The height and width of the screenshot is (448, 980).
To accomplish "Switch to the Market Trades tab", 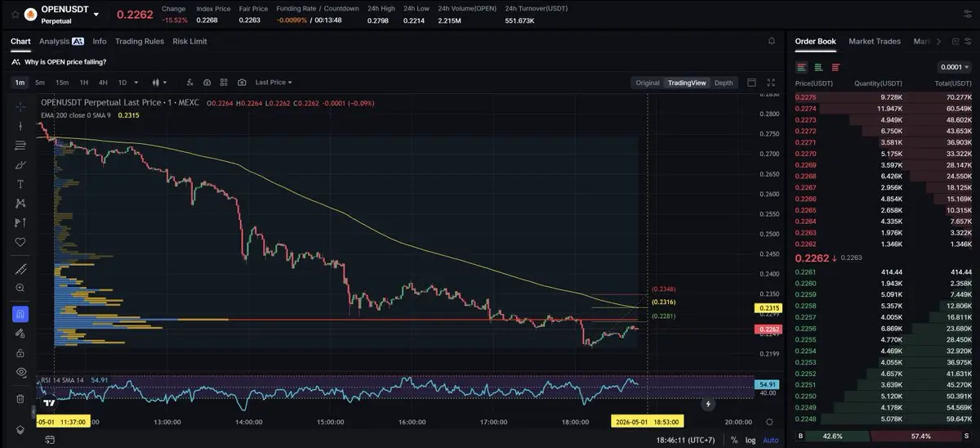I will coord(875,41).
